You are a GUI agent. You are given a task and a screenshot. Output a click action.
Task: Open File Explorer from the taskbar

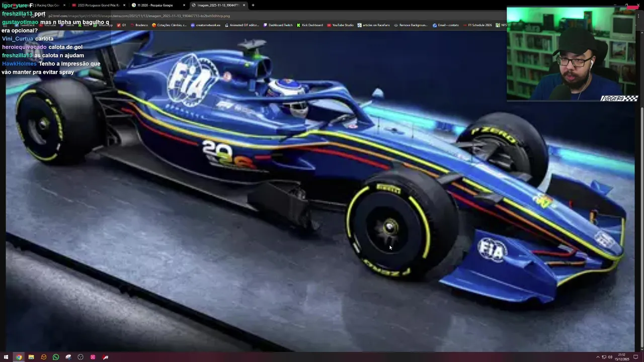(31, 357)
